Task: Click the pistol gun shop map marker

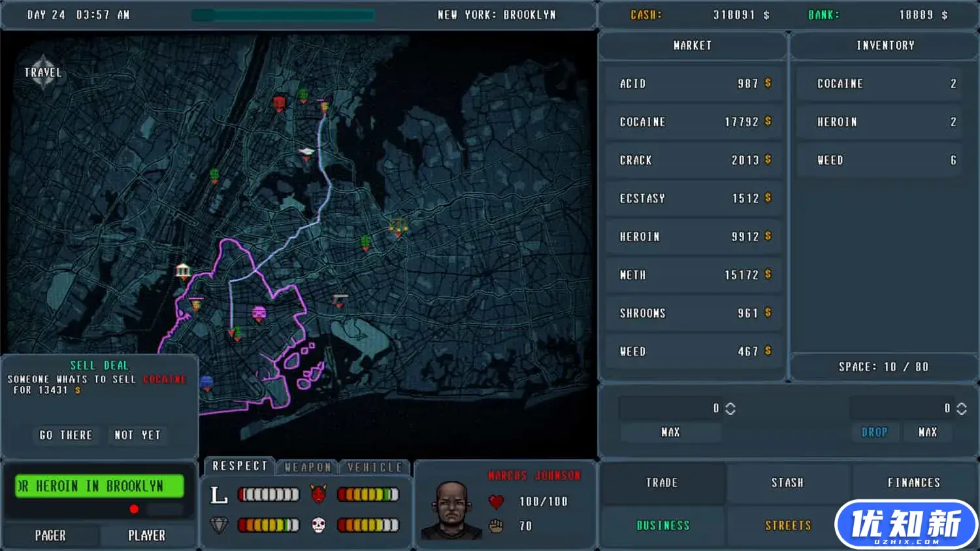Action: [339, 300]
